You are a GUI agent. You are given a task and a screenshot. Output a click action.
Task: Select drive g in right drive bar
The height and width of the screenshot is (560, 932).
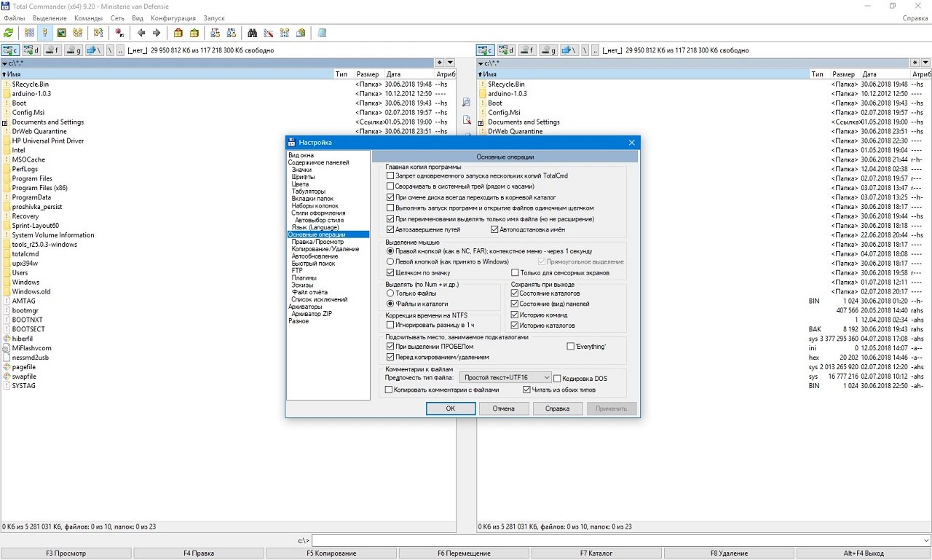(549, 51)
